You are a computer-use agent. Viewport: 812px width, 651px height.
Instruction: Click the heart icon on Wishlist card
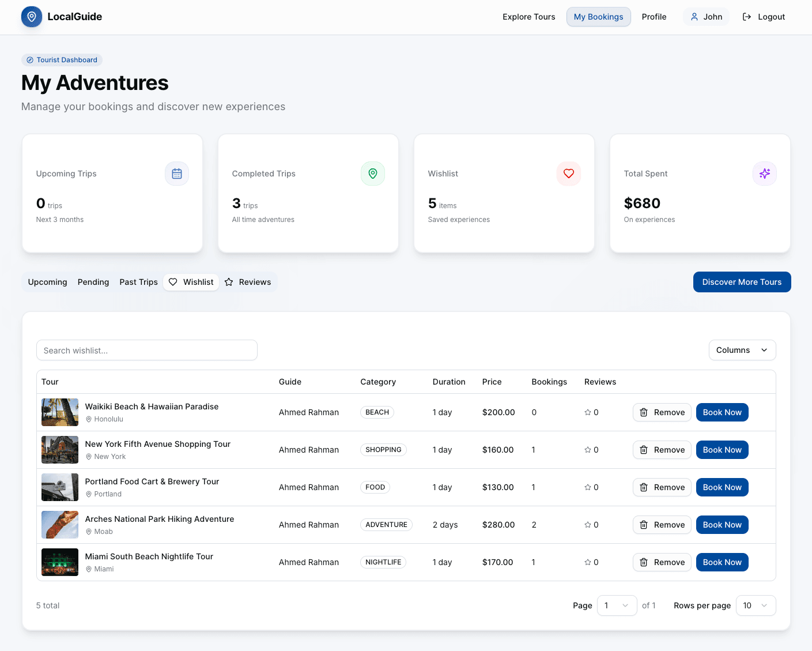pyautogui.click(x=569, y=173)
